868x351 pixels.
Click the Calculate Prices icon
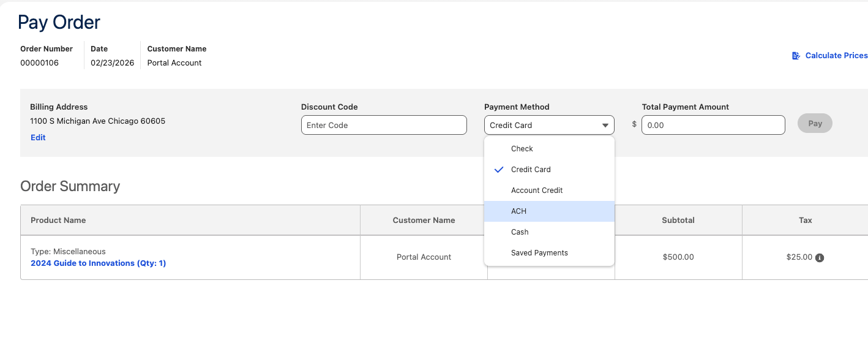[x=796, y=56]
